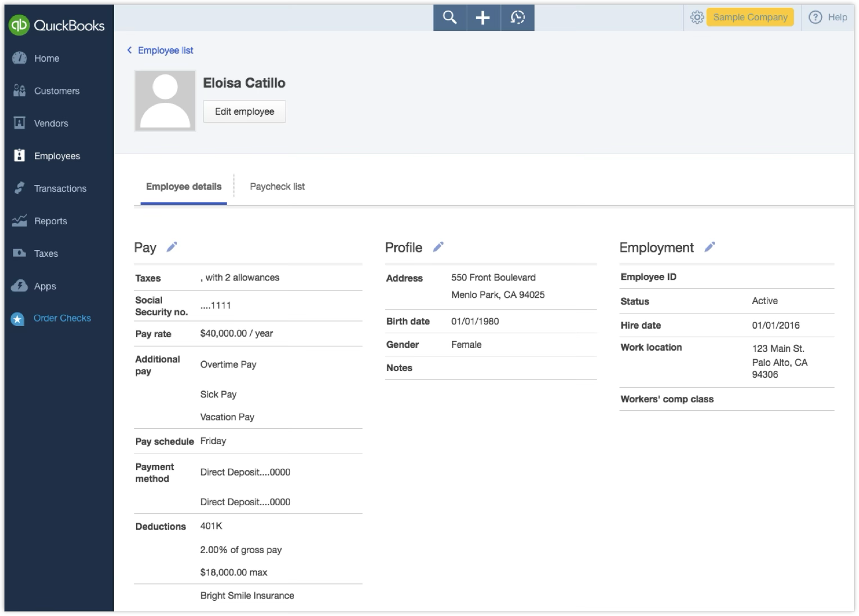Click the Help question mark icon
The image size is (859, 616).
click(815, 17)
